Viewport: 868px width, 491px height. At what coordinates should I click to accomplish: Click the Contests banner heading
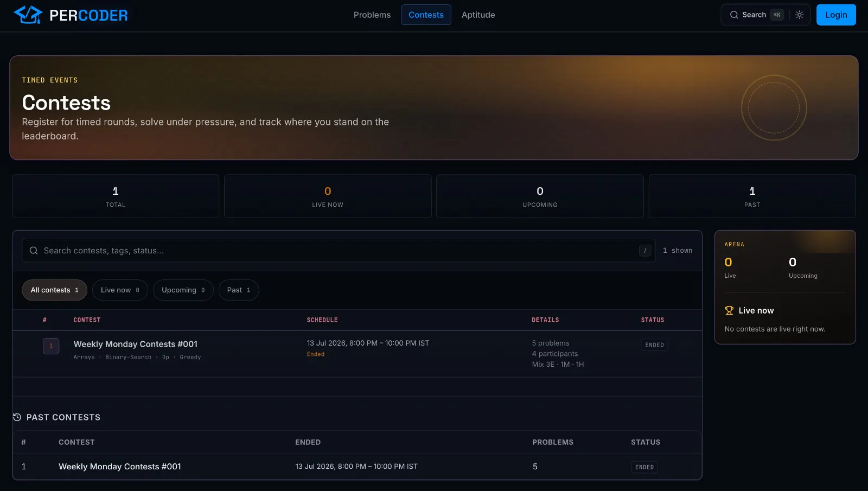[x=66, y=103]
